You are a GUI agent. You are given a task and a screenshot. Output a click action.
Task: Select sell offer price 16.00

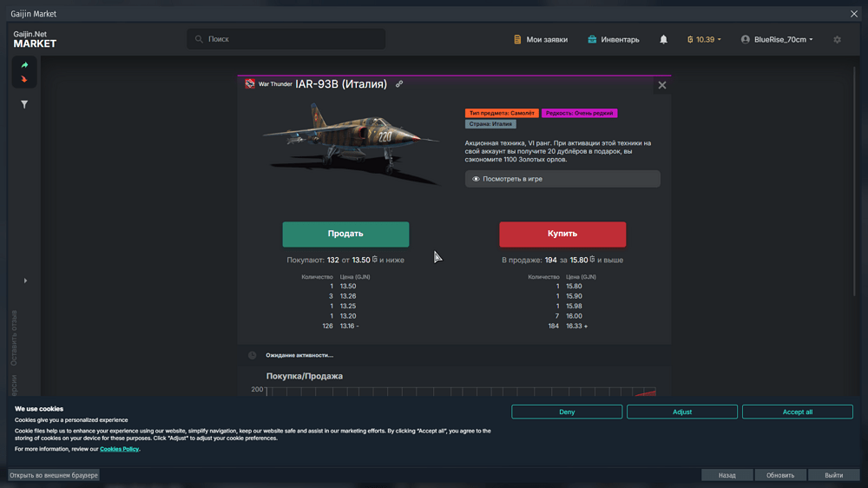pos(574,316)
